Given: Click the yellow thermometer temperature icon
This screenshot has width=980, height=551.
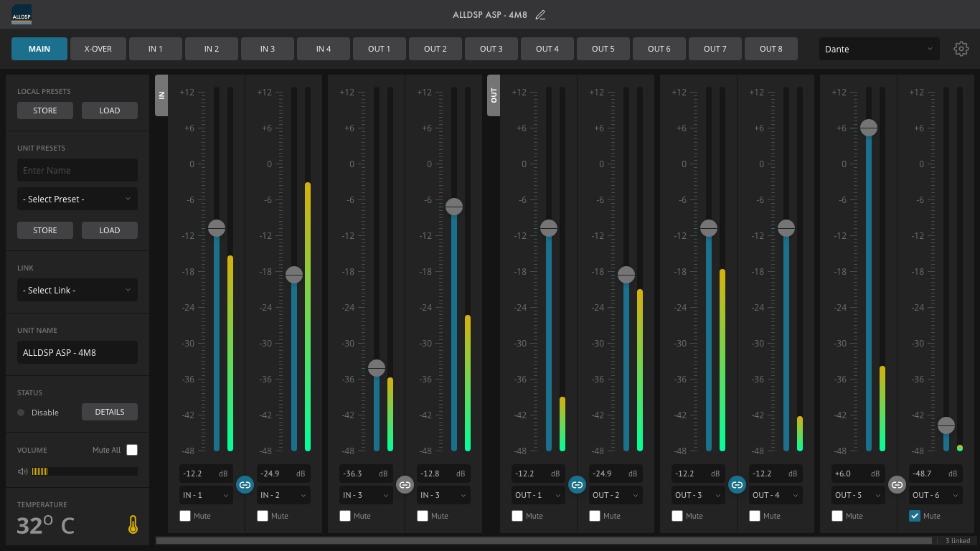Looking at the screenshot, I should [x=133, y=525].
